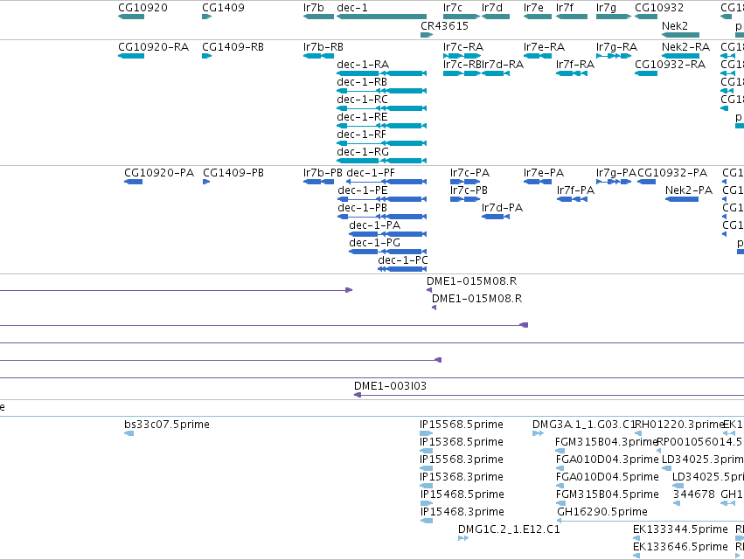744x560 pixels.
Task: Click the CG10932-PA protein label
Action: (x=672, y=173)
